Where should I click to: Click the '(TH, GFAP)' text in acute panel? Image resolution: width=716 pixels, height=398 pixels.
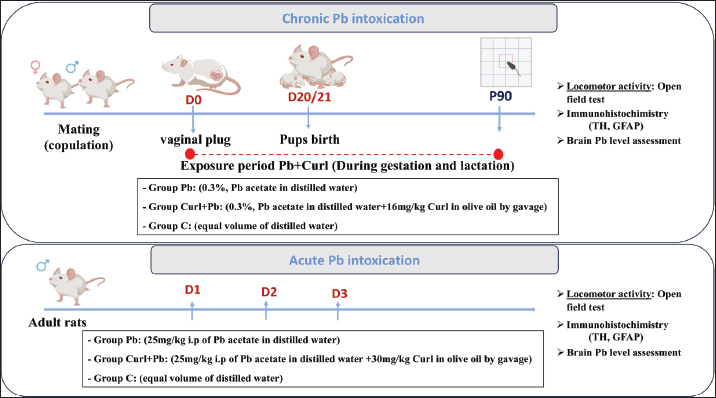pos(616,337)
